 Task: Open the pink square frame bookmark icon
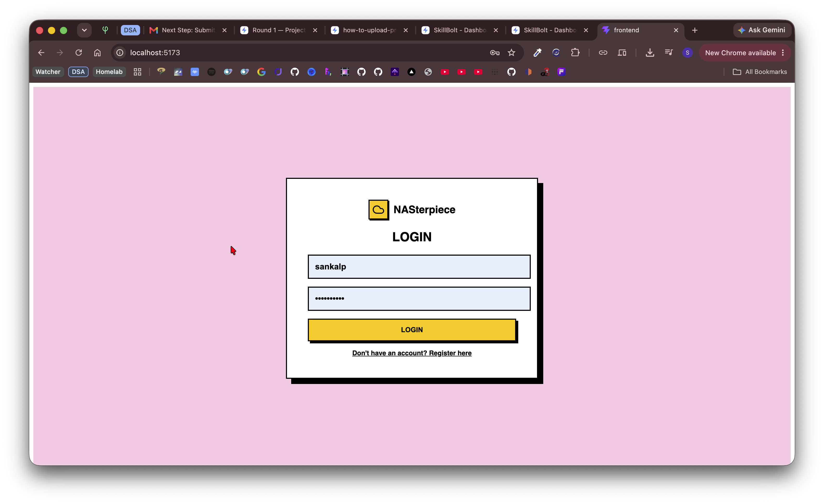click(x=345, y=72)
